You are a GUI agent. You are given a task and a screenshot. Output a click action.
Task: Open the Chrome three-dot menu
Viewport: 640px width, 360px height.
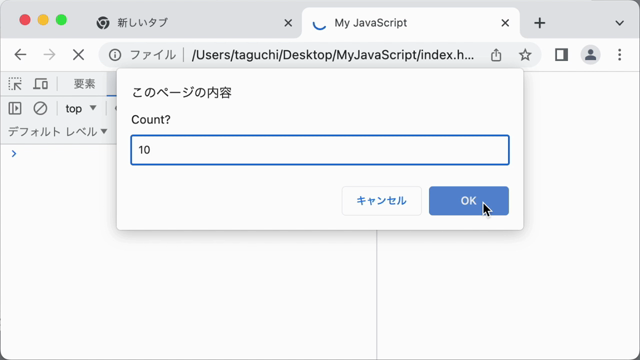click(x=620, y=55)
